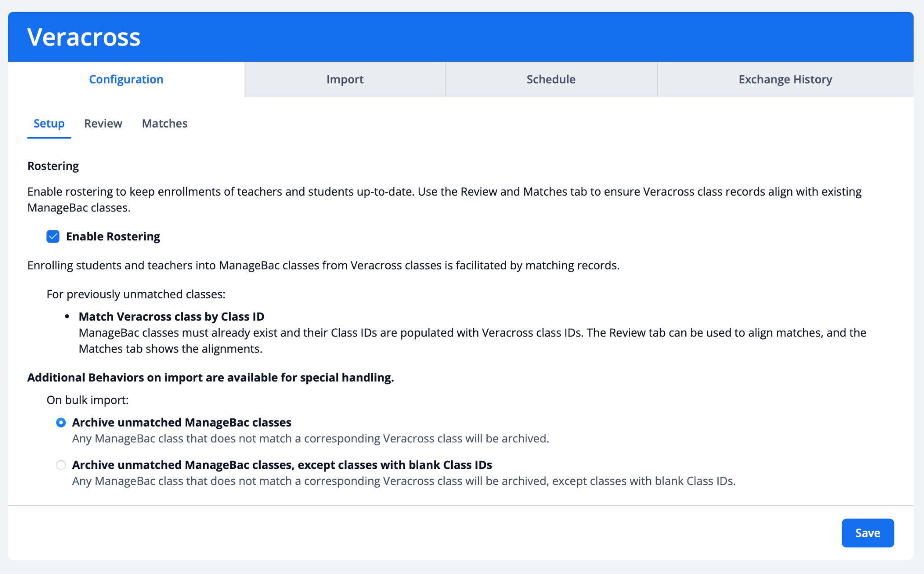The height and width of the screenshot is (574, 924).
Task: Click 'For previously unmatched classes:' text
Action: coord(136,294)
